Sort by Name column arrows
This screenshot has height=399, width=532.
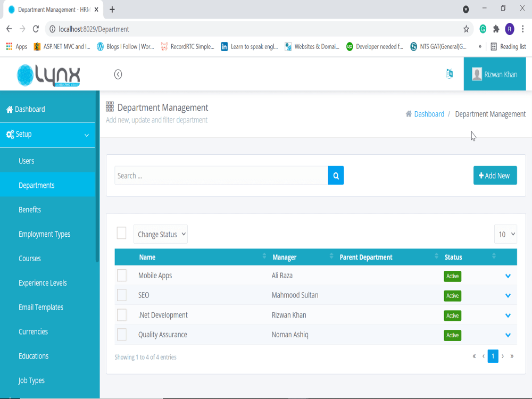[264, 256]
